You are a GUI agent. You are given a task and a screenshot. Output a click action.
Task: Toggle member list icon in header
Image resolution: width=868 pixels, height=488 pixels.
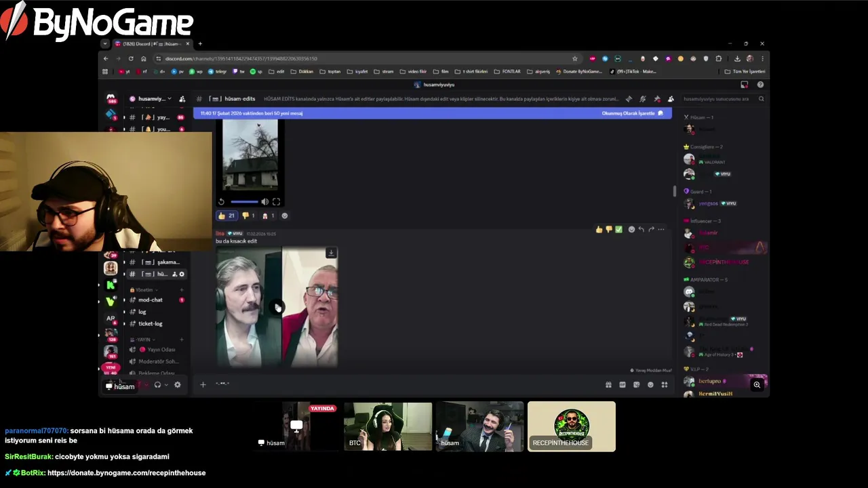click(671, 99)
